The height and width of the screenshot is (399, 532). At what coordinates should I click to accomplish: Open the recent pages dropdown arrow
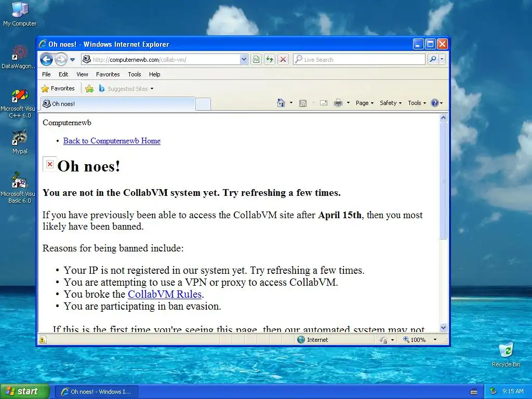(x=72, y=60)
